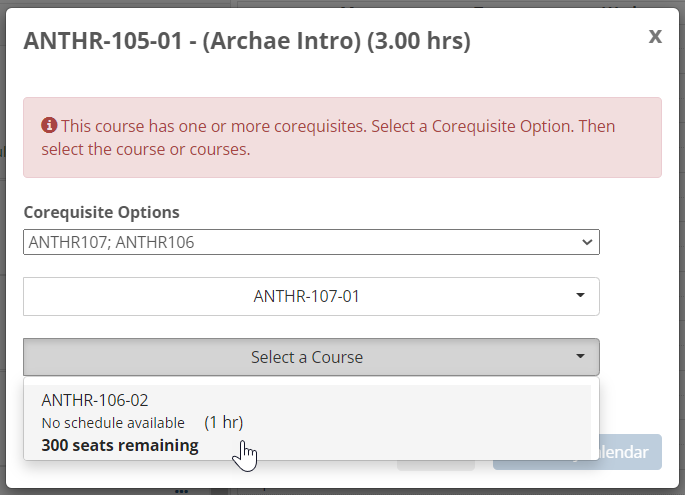Click the caret arrow beside Select a Course

(581, 356)
